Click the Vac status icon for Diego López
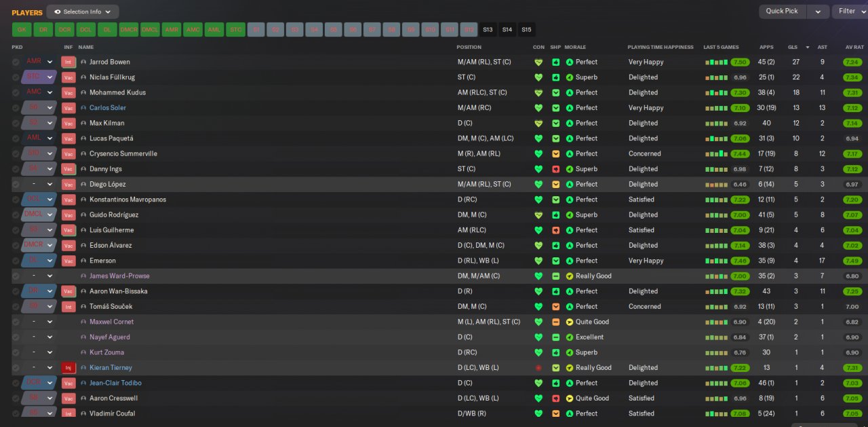This screenshot has height=427, width=868. [68, 185]
